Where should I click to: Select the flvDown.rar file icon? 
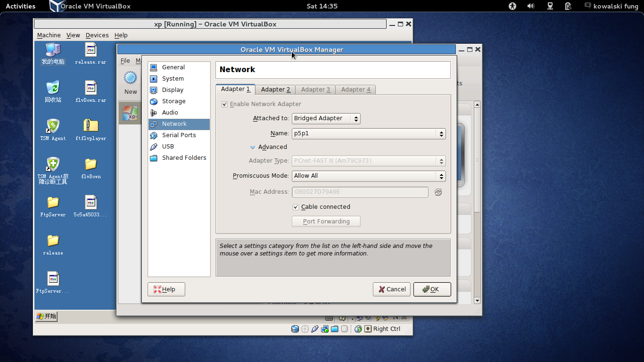(x=91, y=91)
